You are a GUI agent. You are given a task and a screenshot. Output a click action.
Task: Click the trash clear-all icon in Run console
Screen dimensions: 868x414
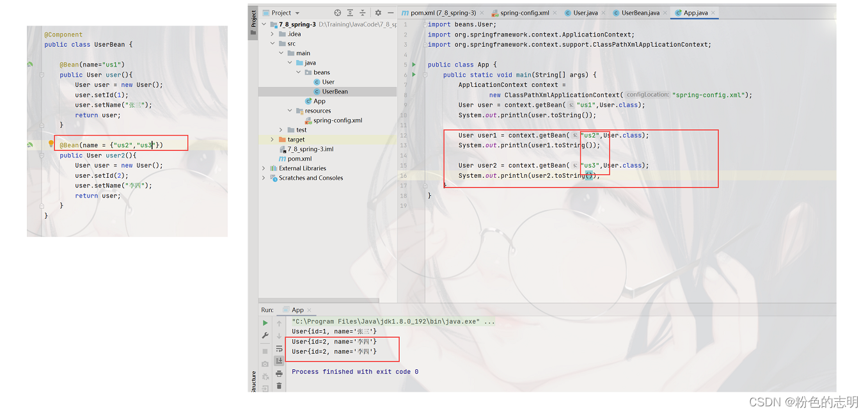(x=280, y=386)
